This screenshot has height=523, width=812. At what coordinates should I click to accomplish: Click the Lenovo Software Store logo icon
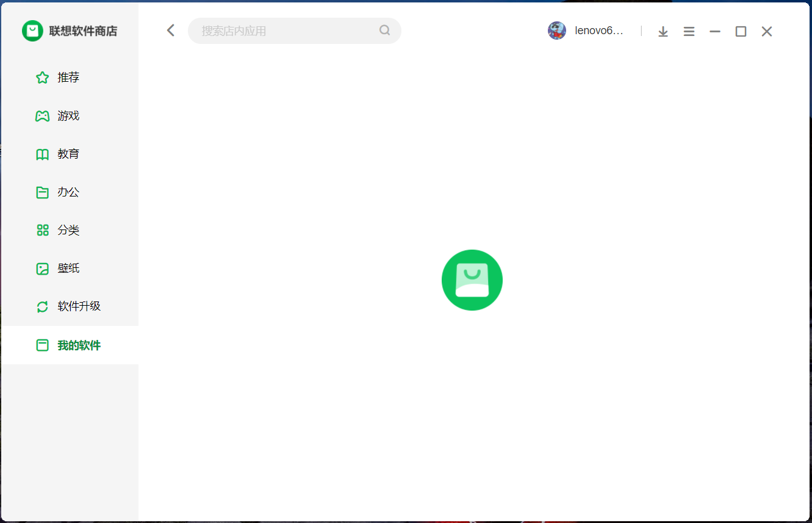[x=32, y=31]
